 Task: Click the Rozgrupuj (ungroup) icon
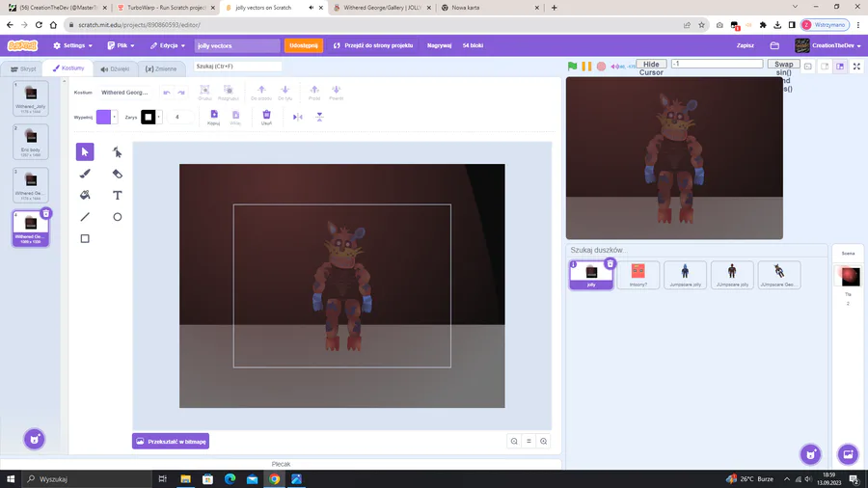pos(228,93)
